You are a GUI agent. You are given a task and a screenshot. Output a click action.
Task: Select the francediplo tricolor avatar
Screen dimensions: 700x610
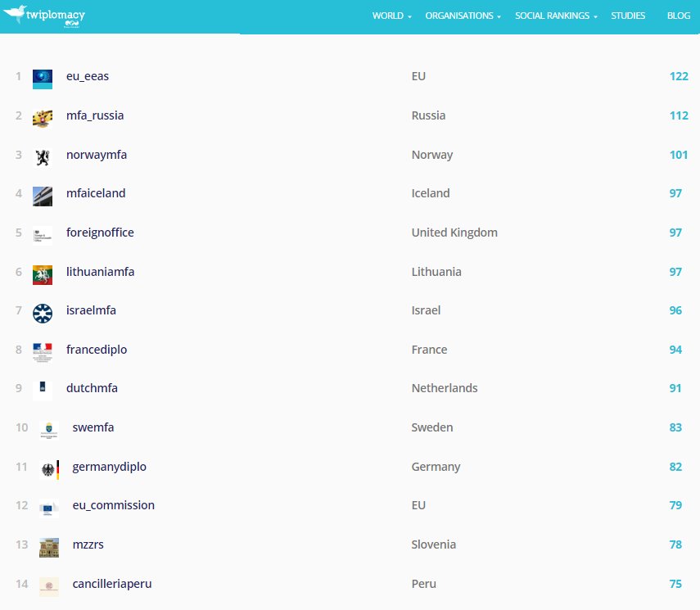(x=43, y=352)
